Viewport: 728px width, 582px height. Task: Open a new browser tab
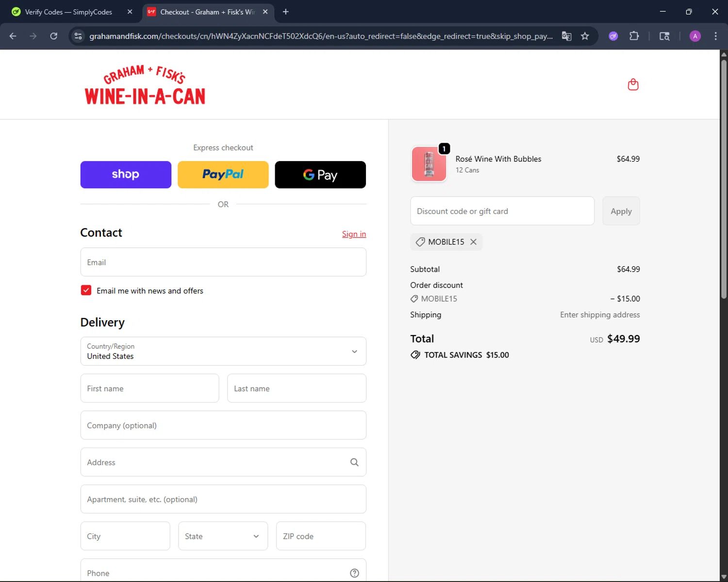click(285, 12)
